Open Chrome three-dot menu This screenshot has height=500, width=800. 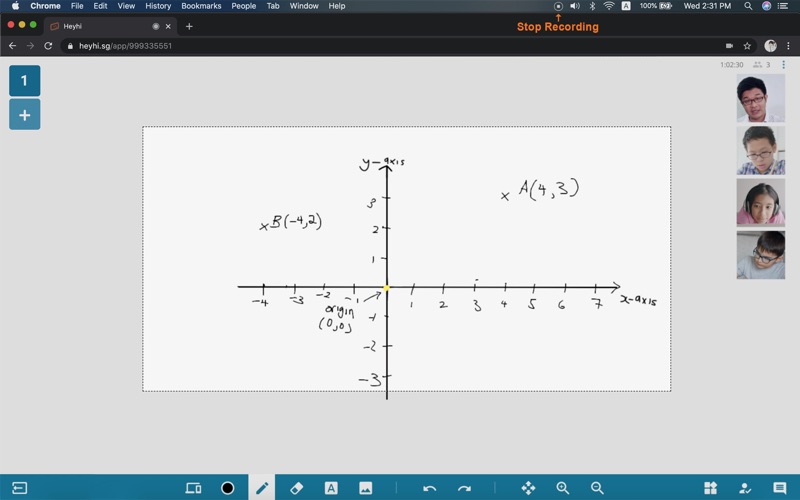coord(788,46)
